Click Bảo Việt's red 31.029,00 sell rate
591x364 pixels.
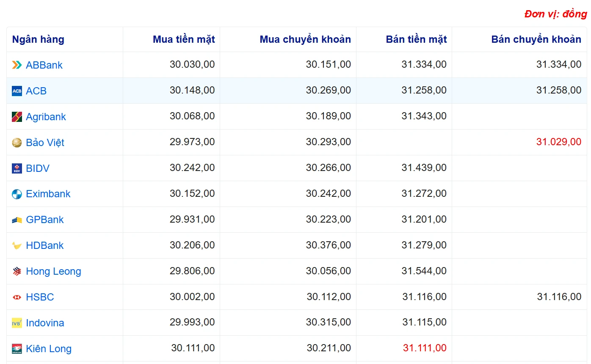[558, 142]
